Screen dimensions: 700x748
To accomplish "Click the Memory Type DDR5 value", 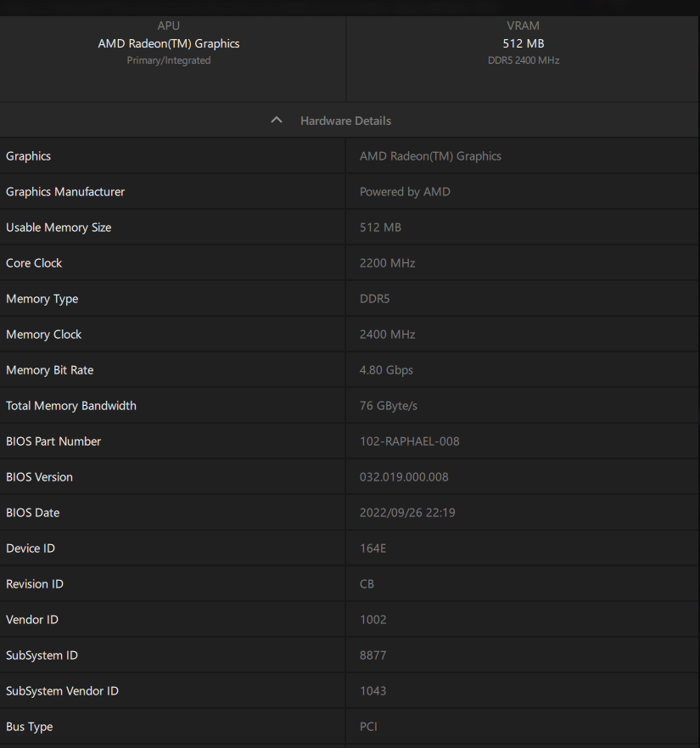I will point(374,299).
